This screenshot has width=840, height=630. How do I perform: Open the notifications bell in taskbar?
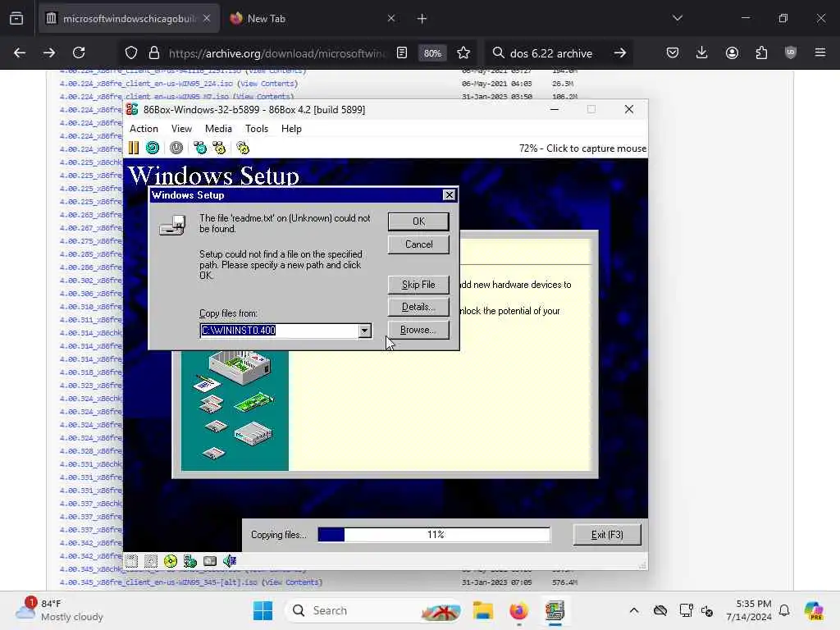[784, 610]
